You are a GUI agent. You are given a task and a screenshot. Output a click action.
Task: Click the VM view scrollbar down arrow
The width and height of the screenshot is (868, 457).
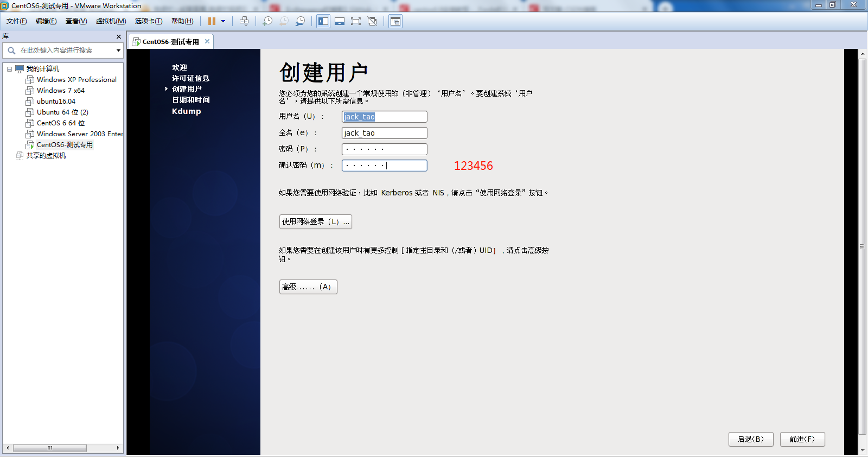point(863,450)
